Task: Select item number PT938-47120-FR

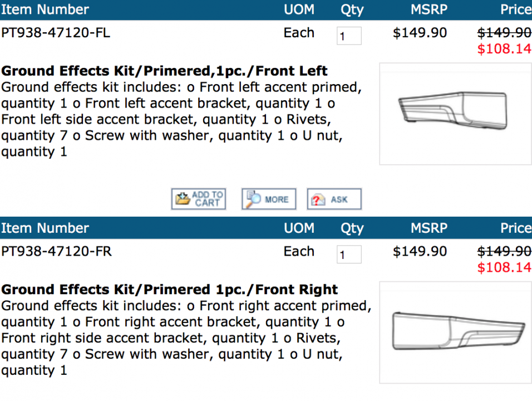Action: (56, 252)
